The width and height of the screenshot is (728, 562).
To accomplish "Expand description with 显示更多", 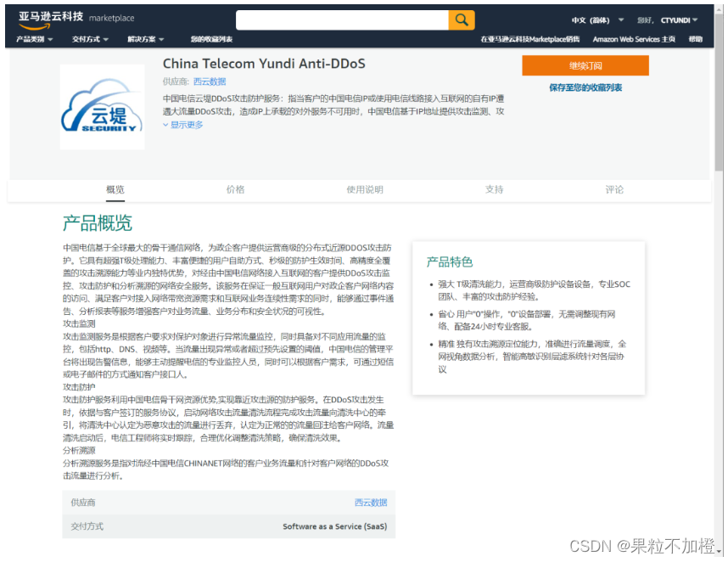I will 183,125.
